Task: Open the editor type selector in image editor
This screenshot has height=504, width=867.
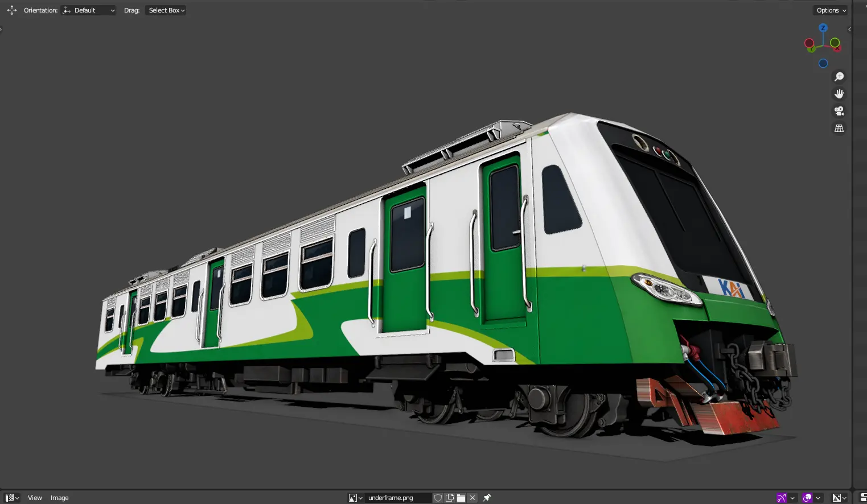Action: (12, 498)
